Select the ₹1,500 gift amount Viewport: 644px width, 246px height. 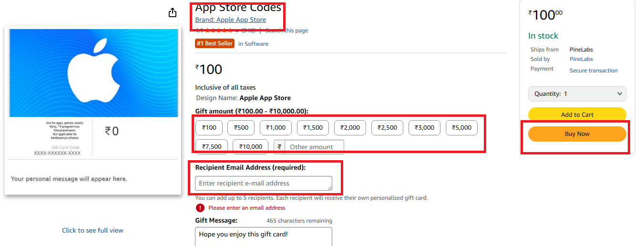[313, 128]
